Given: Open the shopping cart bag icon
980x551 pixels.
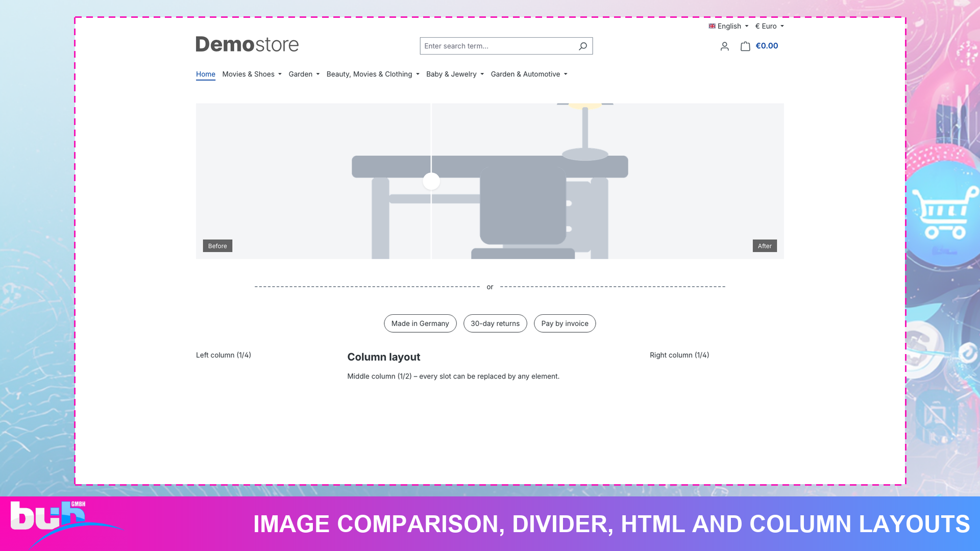Looking at the screenshot, I should (x=745, y=46).
